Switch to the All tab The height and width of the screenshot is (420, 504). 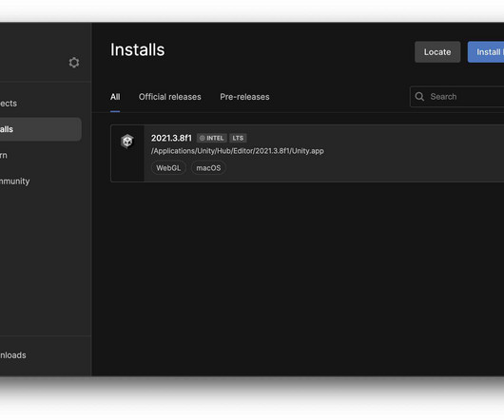coord(115,97)
